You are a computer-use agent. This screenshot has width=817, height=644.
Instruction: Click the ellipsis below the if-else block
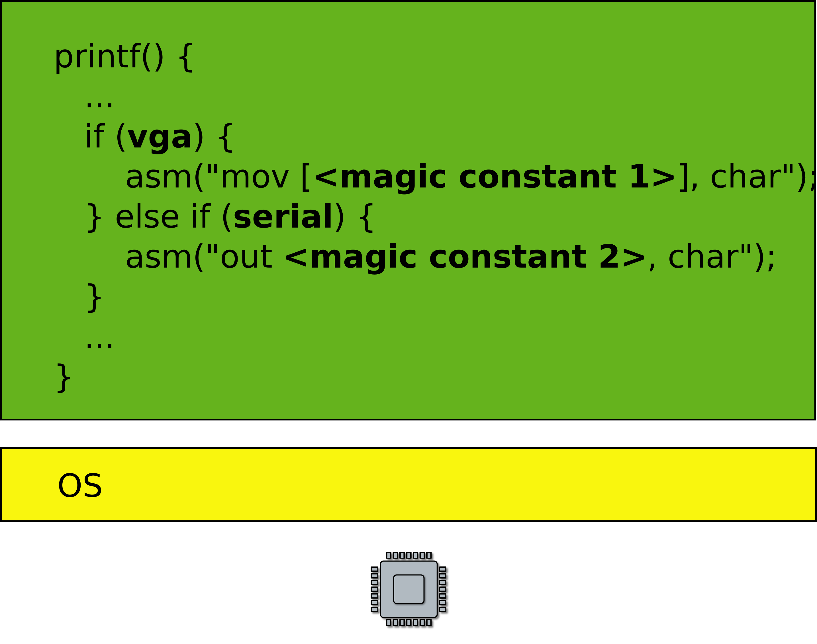click(x=99, y=342)
